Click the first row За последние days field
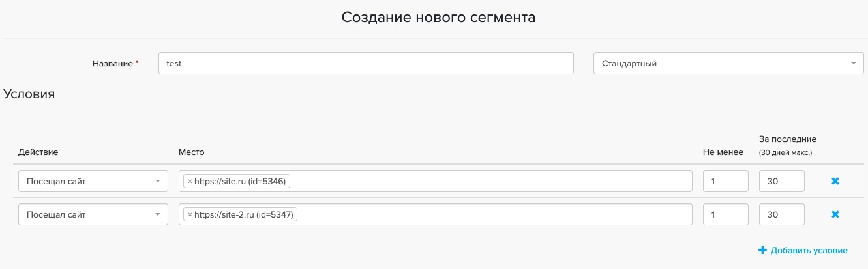868x269 pixels. click(x=781, y=182)
